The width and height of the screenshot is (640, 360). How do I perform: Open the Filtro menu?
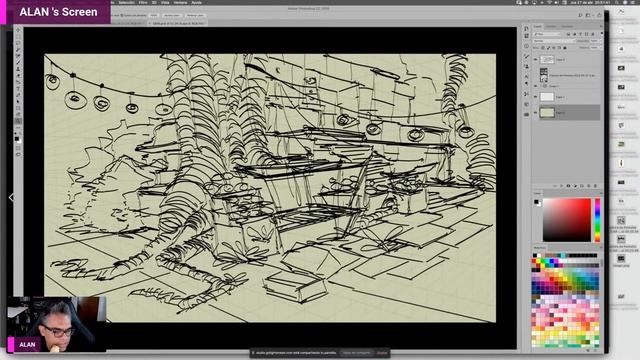click(x=143, y=2)
